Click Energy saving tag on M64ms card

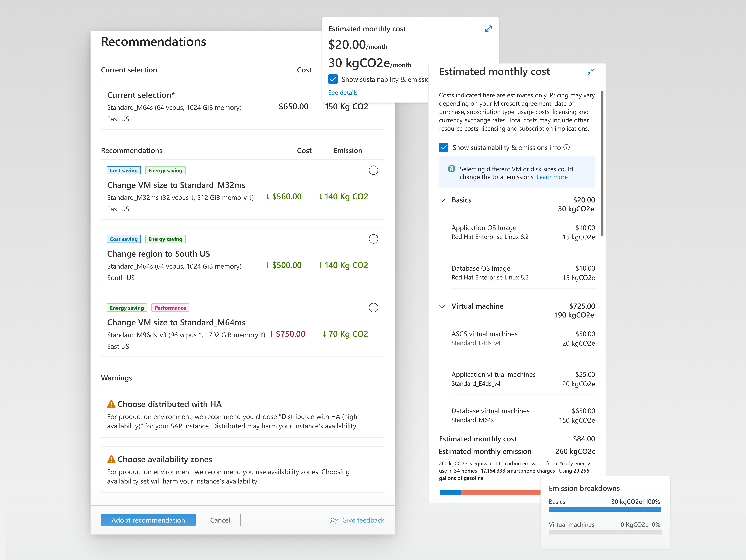tap(127, 308)
